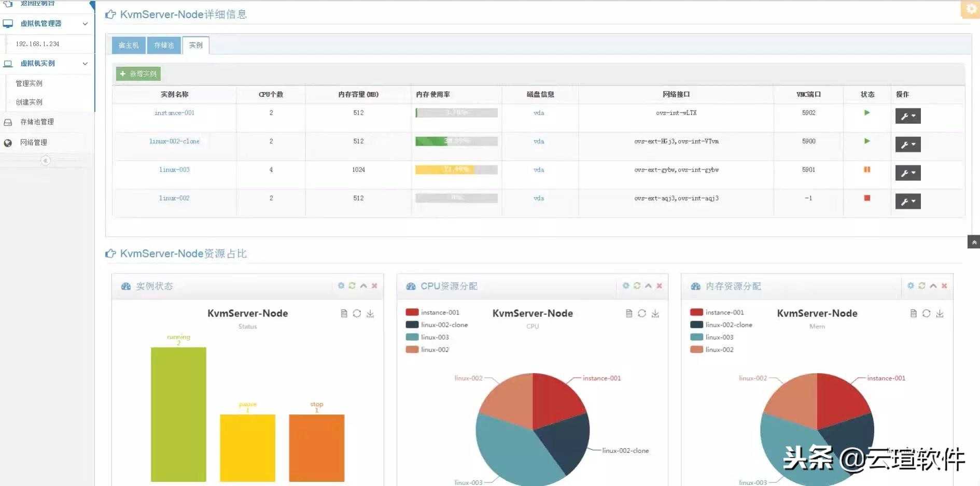Click the memory usage bar of linux-002-clone
The width and height of the screenshot is (980, 486).
(x=456, y=141)
